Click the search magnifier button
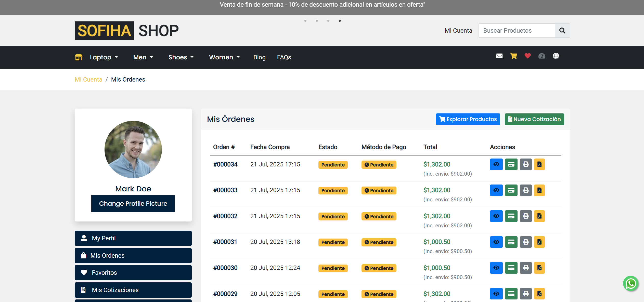This screenshot has height=302, width=644. coord(562,31)
